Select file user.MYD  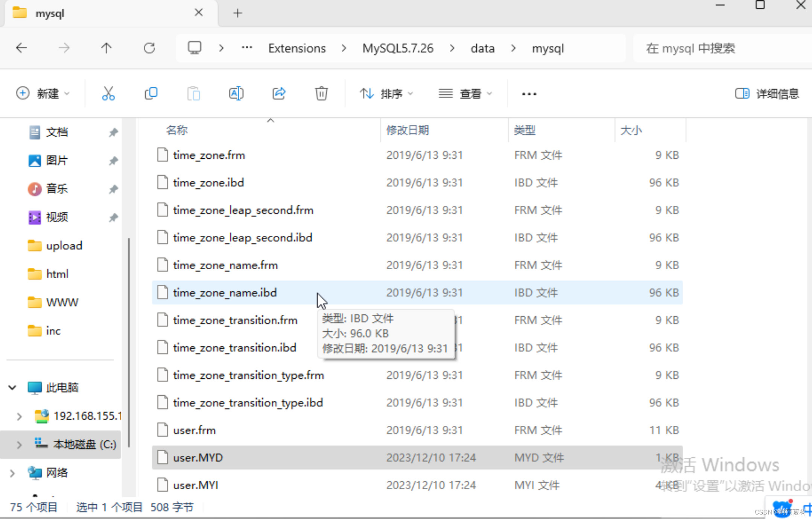(x=417, y=458)
